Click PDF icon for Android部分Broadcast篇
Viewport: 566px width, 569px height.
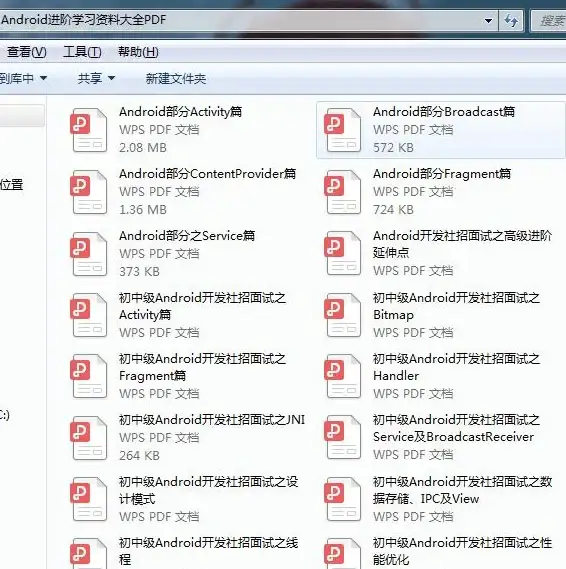343,131
